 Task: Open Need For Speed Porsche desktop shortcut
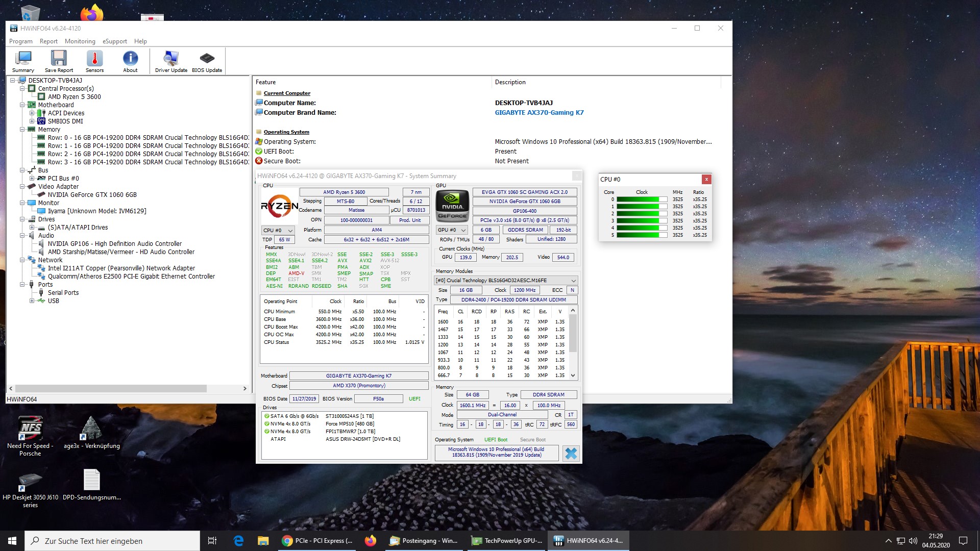pyautogui.click(x=30, y=435)
